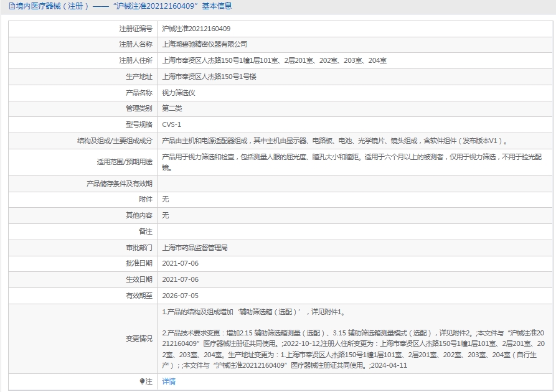Click the date in the 生效日期 row
Viewport: 556px width, 392px height.
pyautogui.click(x=180, y=279)
